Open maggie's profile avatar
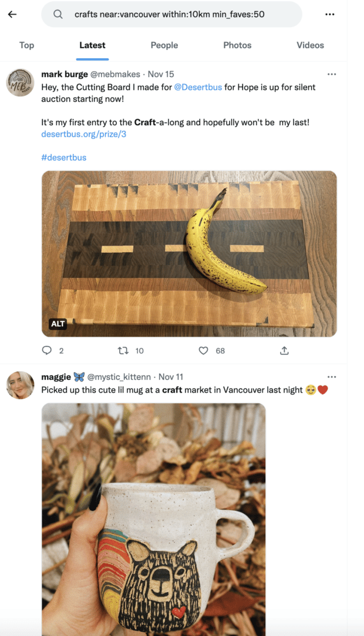The image size is (364, 636). click(20, 385)
